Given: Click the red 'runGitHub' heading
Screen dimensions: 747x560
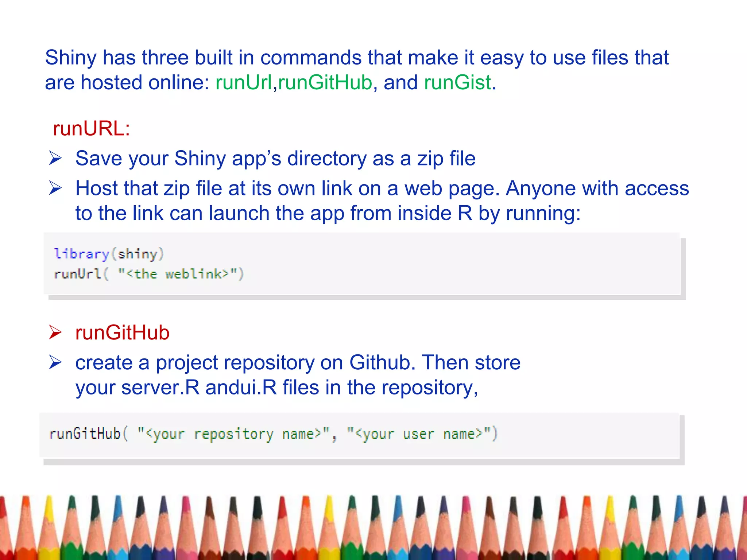Looking at the screenshot, I should pyautogui.click(x=122, y=332).
